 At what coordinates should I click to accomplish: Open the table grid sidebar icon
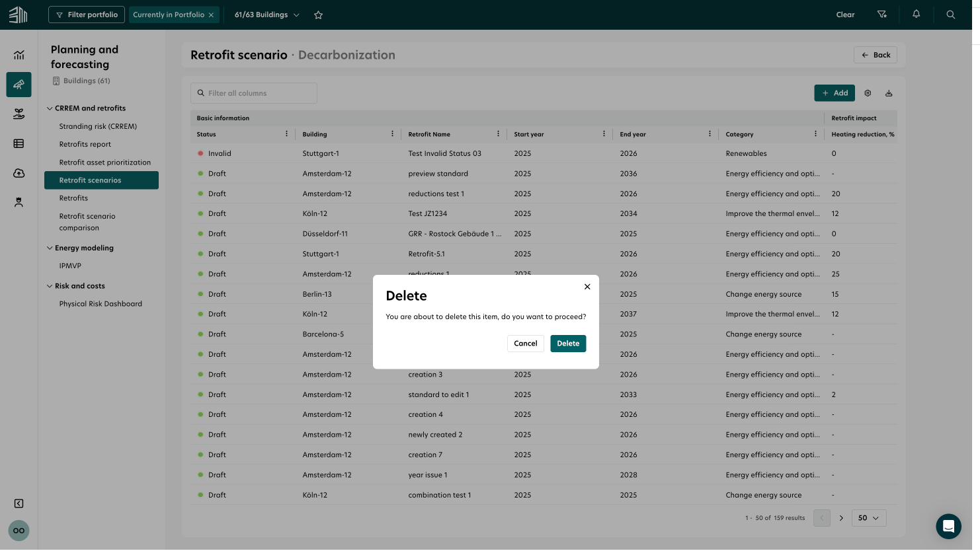click(x=19, y=143)
